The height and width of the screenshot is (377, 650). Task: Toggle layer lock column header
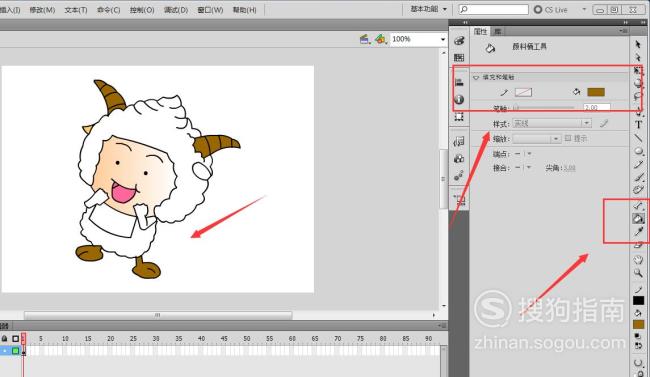(x=5, y=338)
